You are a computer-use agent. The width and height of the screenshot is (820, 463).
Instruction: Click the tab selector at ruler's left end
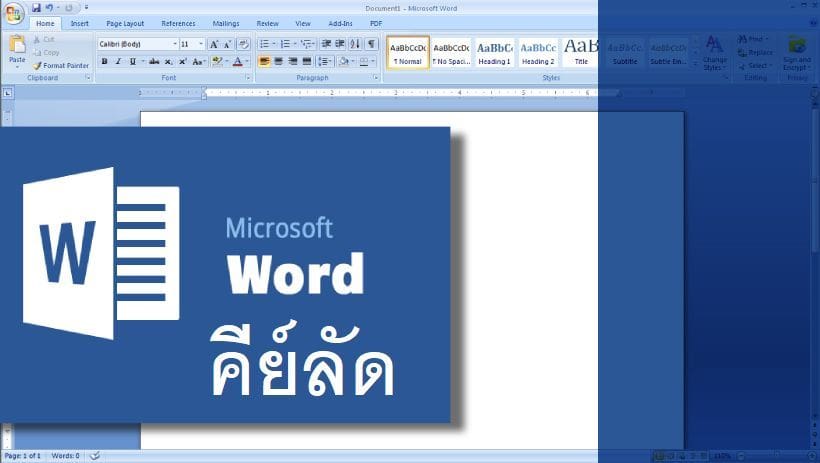[x=7, y=93]
